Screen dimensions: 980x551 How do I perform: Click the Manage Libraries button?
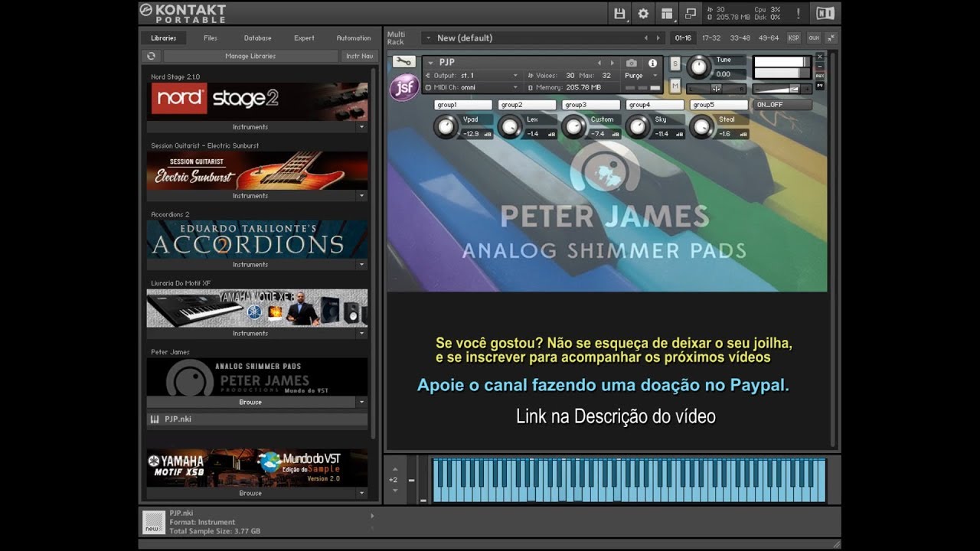[250, 56]
